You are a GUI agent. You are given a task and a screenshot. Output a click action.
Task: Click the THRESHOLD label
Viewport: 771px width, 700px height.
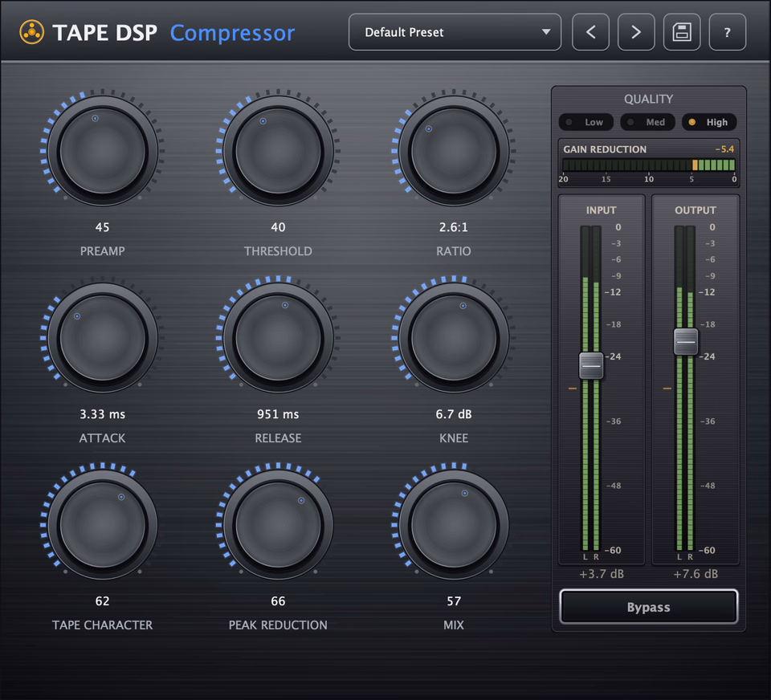pos(278,251)
